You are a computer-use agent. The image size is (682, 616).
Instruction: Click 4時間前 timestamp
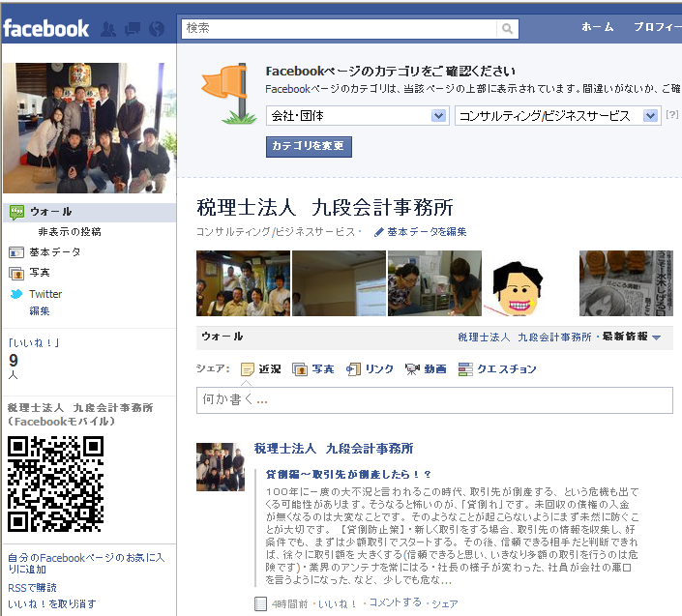tap(289, 604)
